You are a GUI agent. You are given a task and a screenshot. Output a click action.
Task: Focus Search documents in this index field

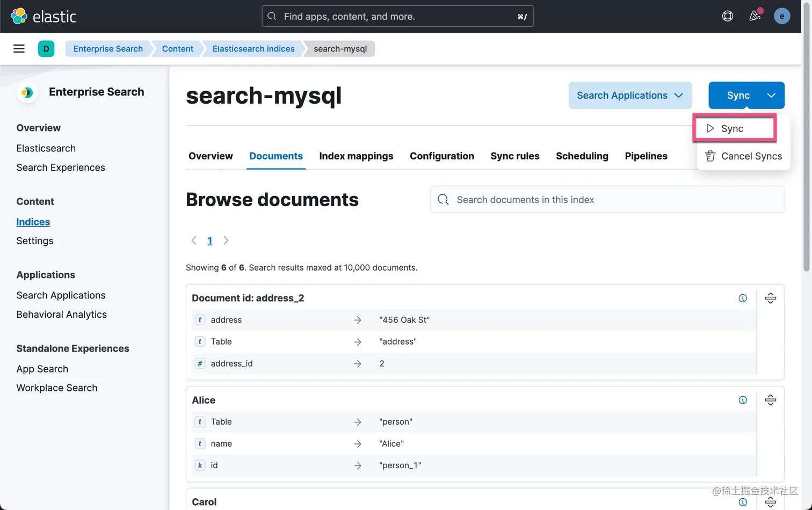[x=607, y=200]
